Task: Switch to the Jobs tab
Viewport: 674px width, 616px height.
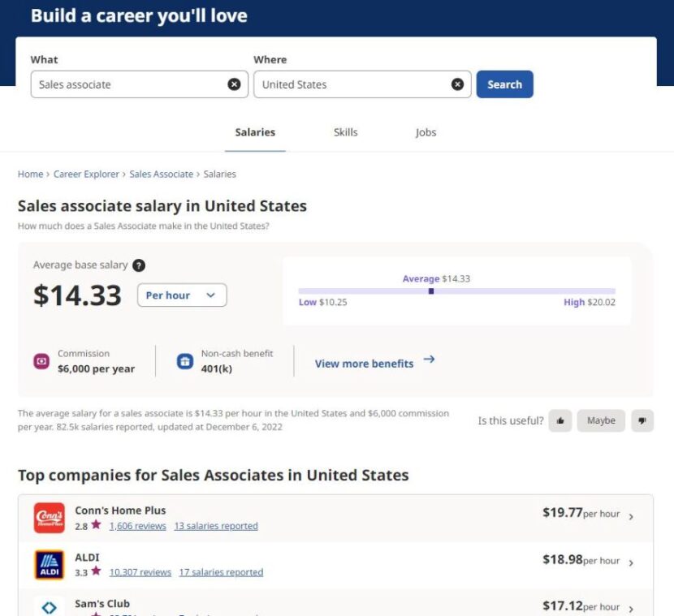Action: (426, 132)
